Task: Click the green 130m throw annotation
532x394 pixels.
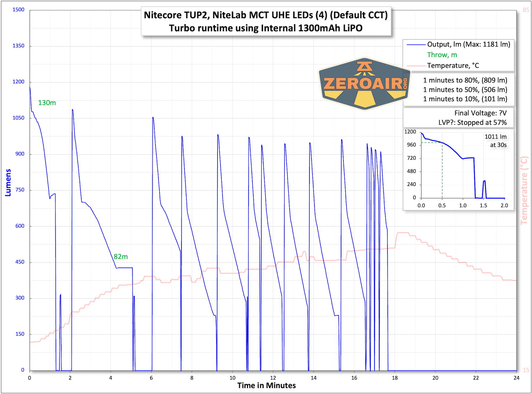Action: tap(47, 103)
